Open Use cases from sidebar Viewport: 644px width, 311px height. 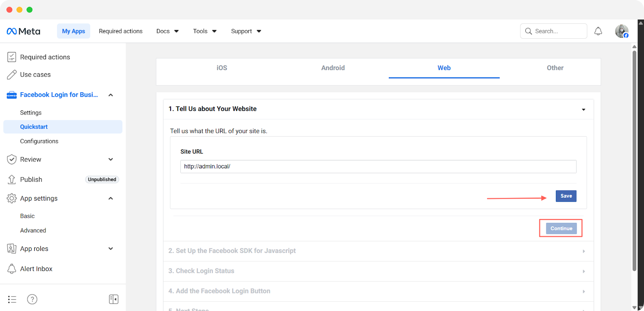coord(35,75)
